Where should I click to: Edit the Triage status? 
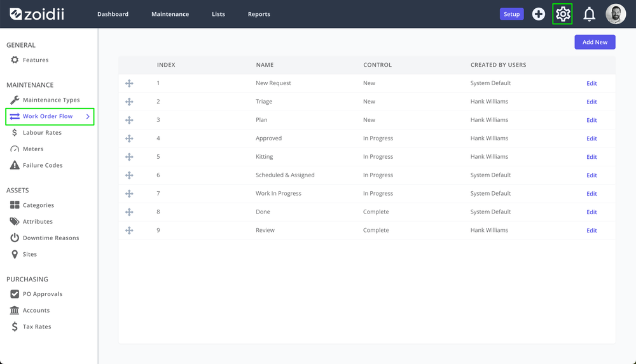[591, 102]
